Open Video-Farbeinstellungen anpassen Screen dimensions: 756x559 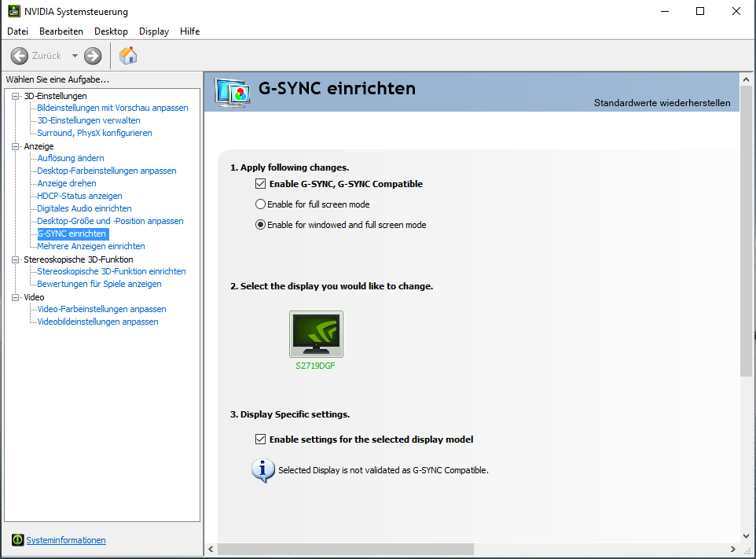tap(101, 309)
